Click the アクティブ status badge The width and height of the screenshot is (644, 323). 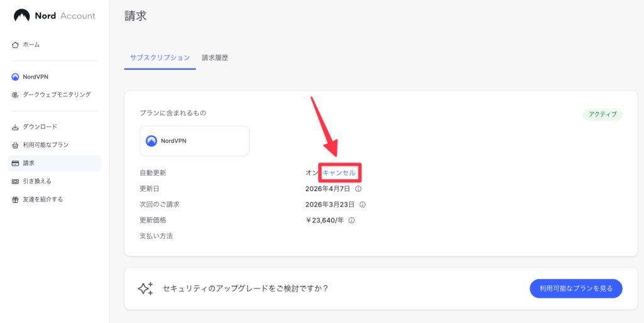point(602,114)
